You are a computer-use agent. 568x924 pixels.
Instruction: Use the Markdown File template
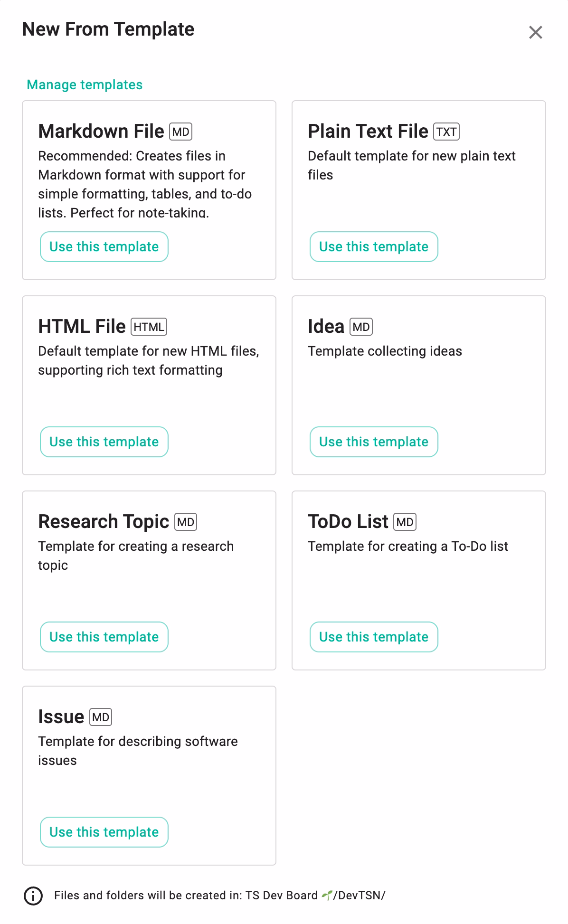coord(104,246)
